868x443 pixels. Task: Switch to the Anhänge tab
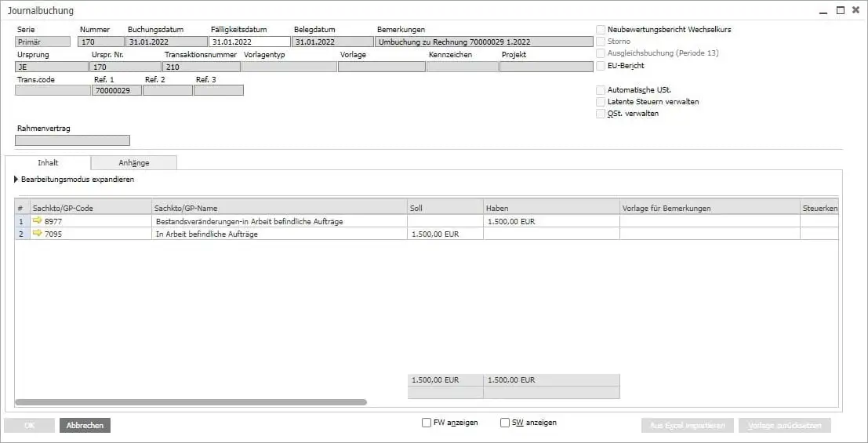tap(133, 163)
